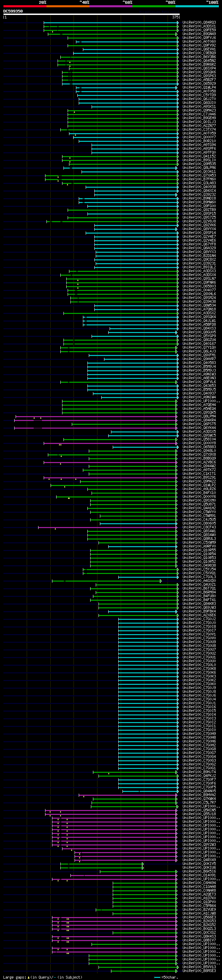The height and width of the screenshot is (980, 222).
Task: Click the green ~80% identity legend segment
Action: (x=154, y=6)
